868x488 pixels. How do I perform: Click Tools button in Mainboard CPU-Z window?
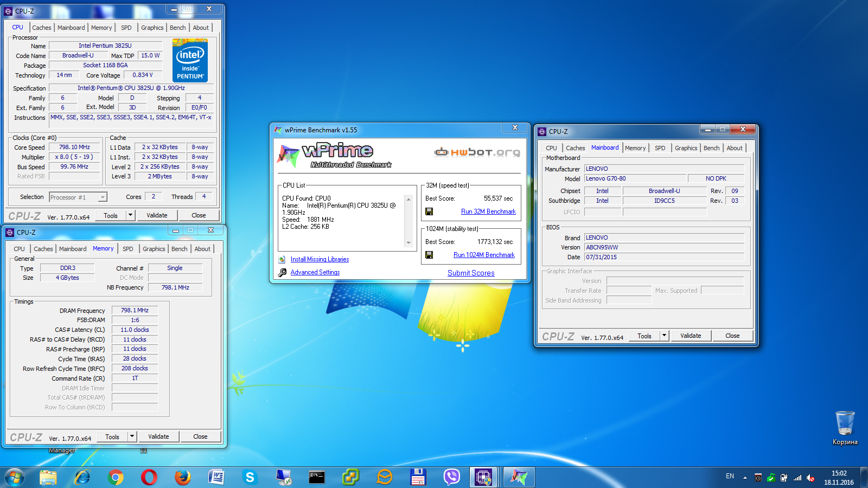[644, 336]
